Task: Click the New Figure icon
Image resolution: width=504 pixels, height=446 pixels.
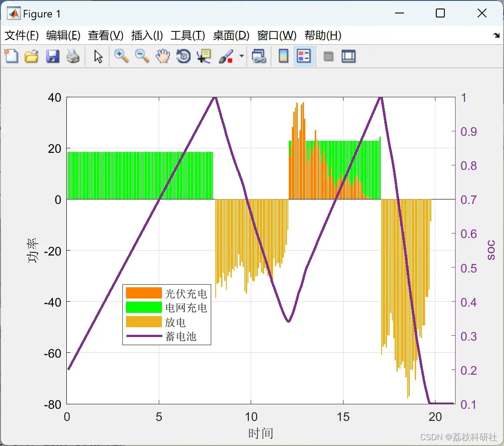Action: click(x=11, y=56)
